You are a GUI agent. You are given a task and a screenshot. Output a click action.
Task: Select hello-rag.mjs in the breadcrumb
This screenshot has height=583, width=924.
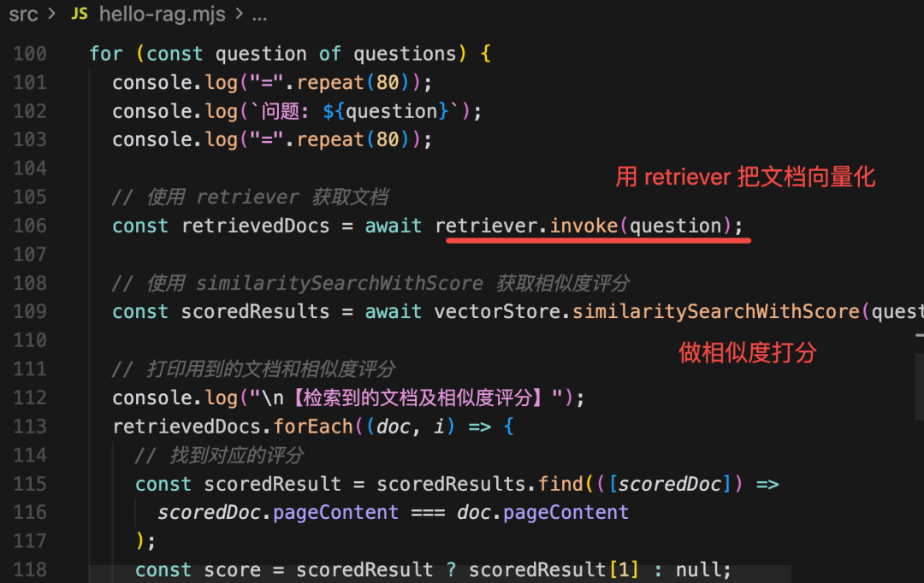pyautogui.click(x=162, y=14)
